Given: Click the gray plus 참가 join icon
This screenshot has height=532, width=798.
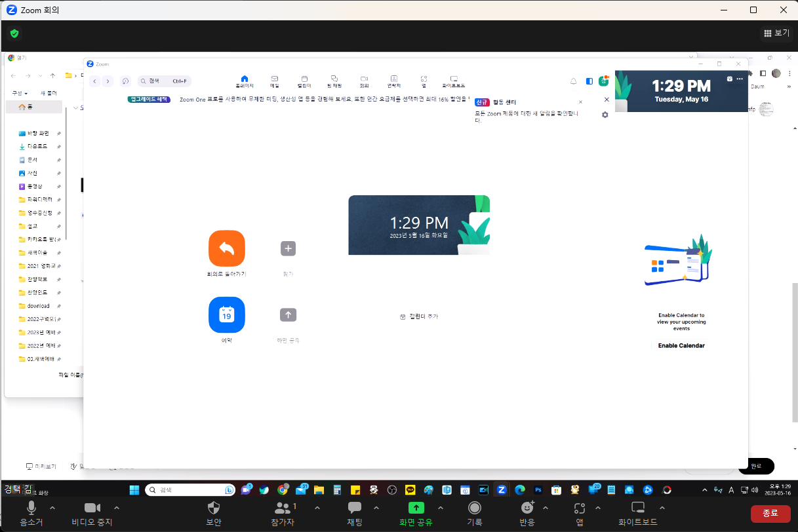Looking at the screenshot, I should [x=289, y=248].
